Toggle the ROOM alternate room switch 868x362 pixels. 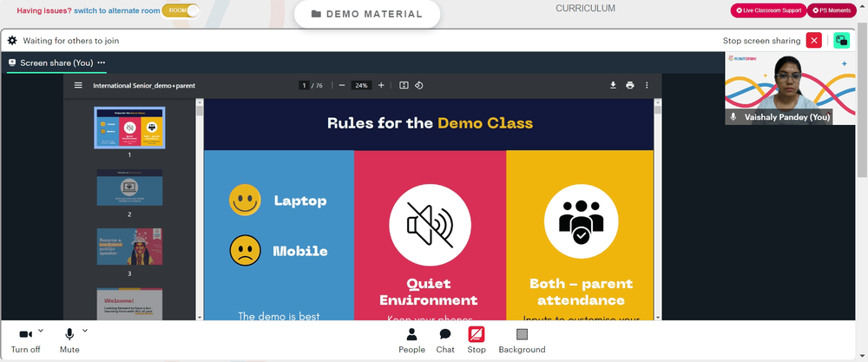coord(181,10)
